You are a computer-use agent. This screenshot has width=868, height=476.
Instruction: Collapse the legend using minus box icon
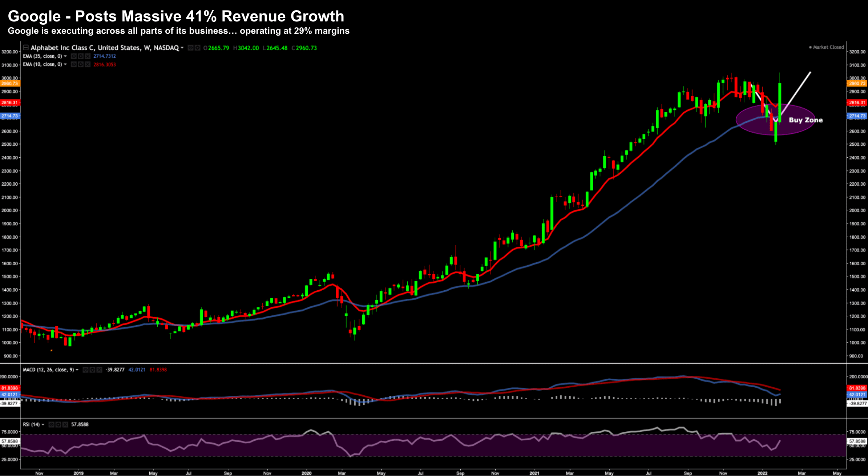[x=26, y=48]
